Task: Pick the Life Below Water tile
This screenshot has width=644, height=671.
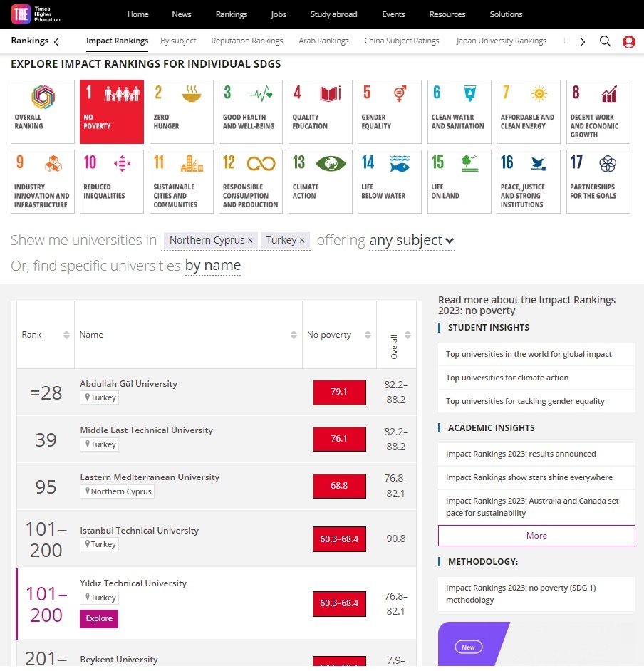Action: 389,182
